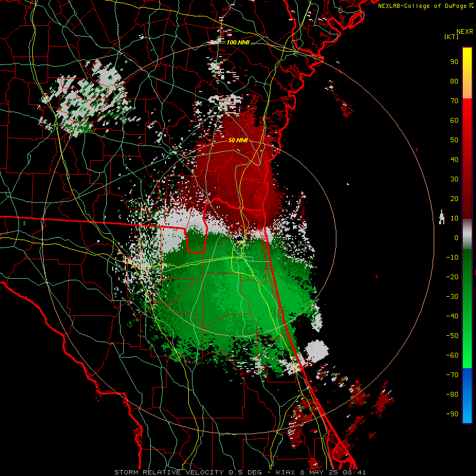Click the positive 60 scale value

tap(454, 120)
